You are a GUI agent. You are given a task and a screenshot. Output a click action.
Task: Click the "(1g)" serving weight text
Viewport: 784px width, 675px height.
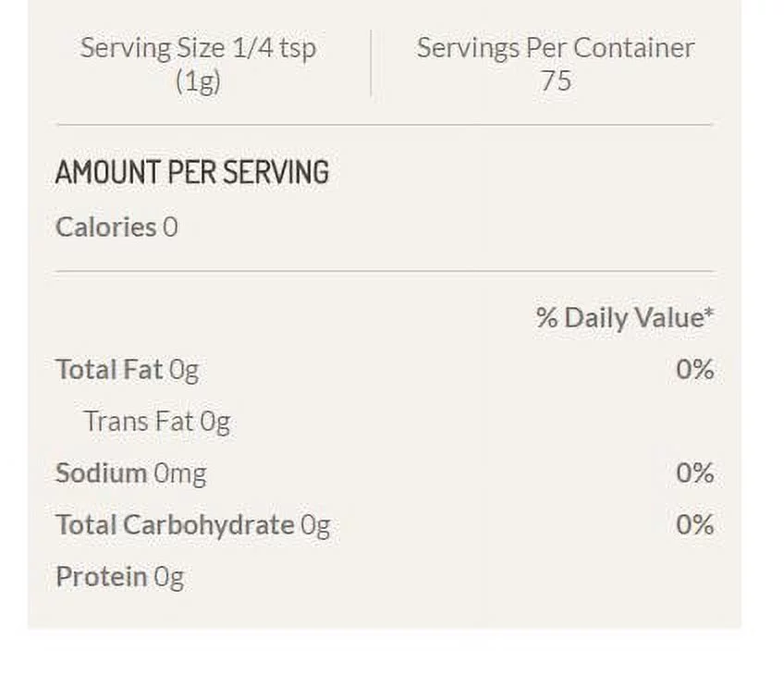tap(198, 81)
